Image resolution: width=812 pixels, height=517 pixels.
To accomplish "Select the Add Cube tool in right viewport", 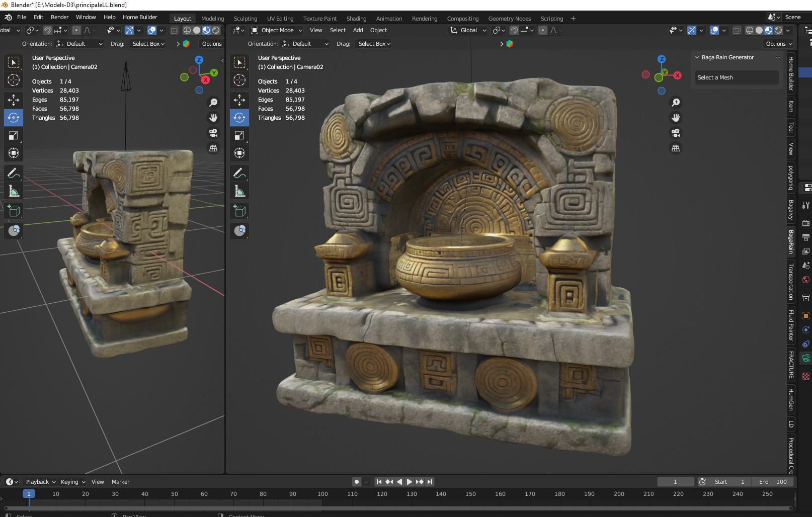I will 239,211.
